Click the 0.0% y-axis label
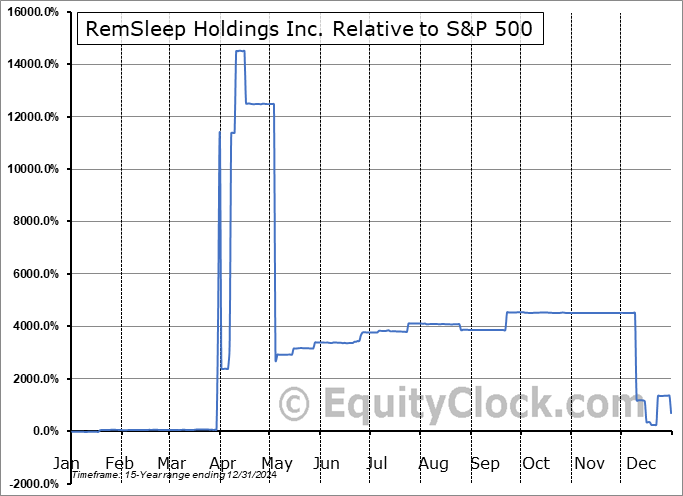 point(48,432)
